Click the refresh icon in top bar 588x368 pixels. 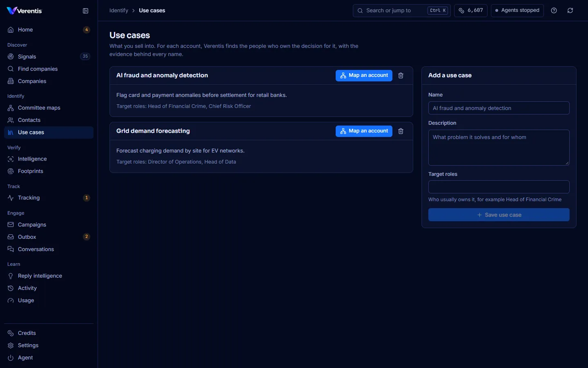tap(570, 11)
